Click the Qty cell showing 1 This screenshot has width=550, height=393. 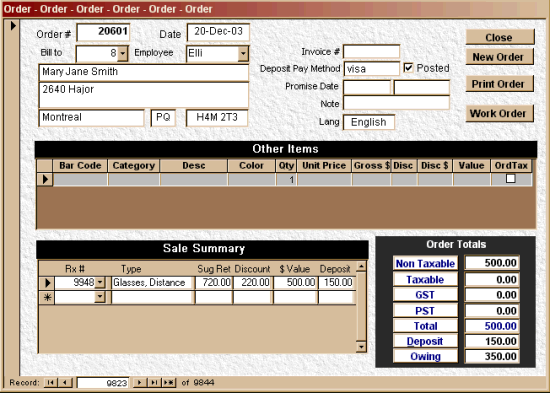point(286,180)
